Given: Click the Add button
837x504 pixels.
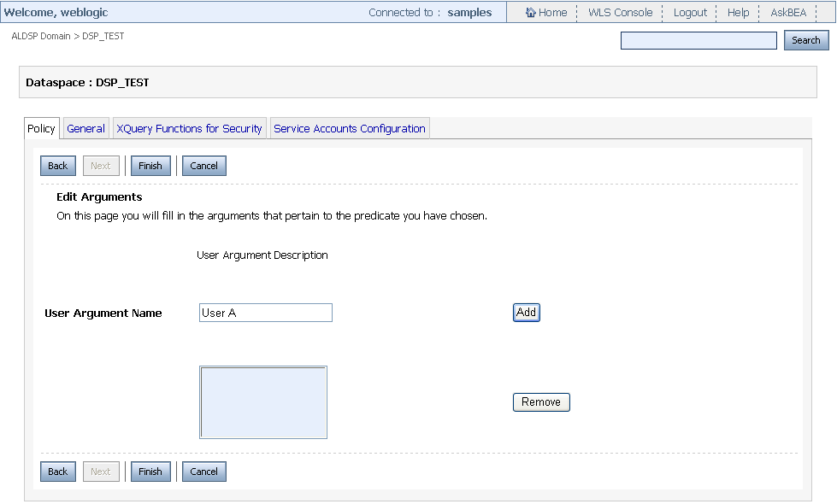Looking at the screenshot, I should coord(527,313).
